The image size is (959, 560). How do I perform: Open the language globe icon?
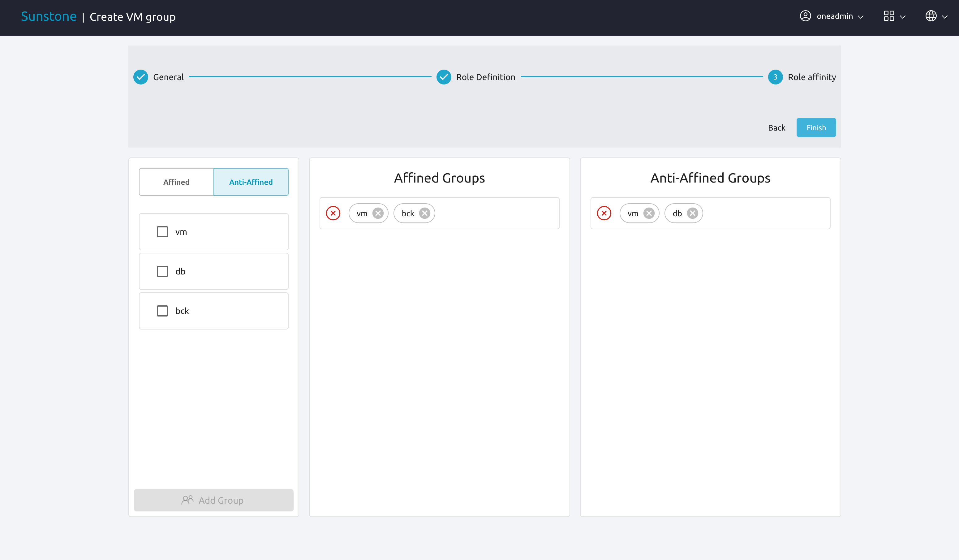tap(931, 16)
